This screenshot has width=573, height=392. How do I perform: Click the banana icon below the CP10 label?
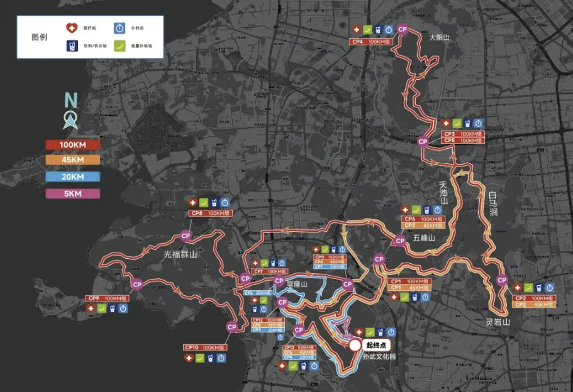[200, 357]
